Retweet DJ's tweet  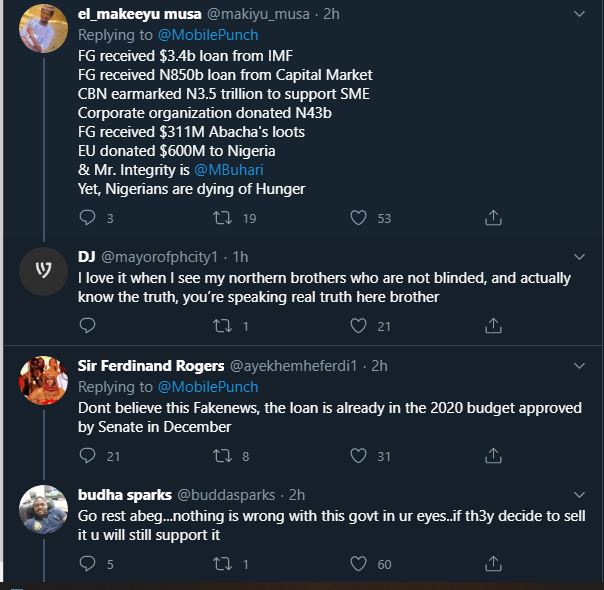point(223,325)
